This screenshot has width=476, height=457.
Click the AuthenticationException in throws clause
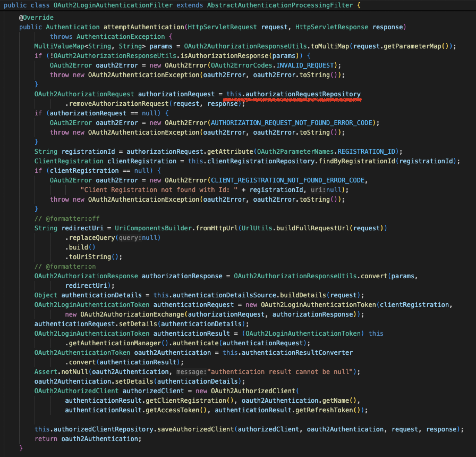pos(121,37)
